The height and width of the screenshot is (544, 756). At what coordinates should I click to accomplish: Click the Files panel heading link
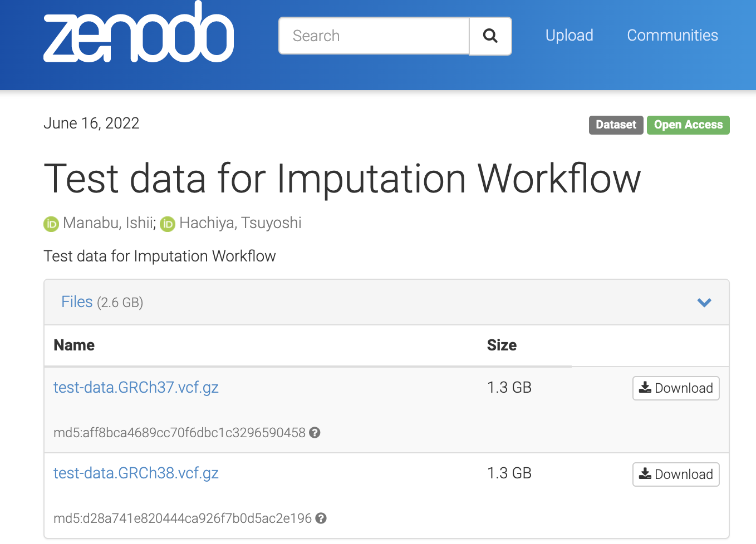coord(77,302)
